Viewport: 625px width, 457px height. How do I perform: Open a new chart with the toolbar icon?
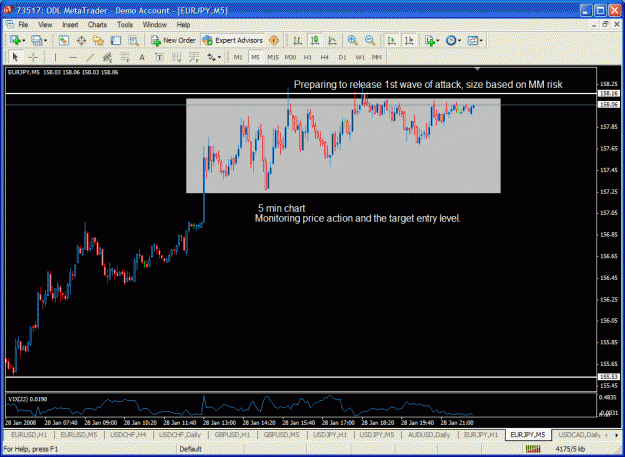click(15, 40)
